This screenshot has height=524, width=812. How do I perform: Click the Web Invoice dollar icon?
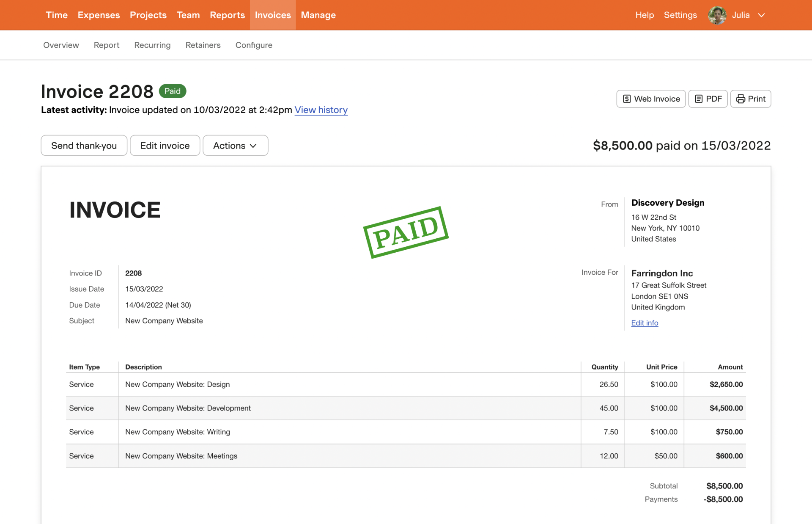tap(627, 99)
